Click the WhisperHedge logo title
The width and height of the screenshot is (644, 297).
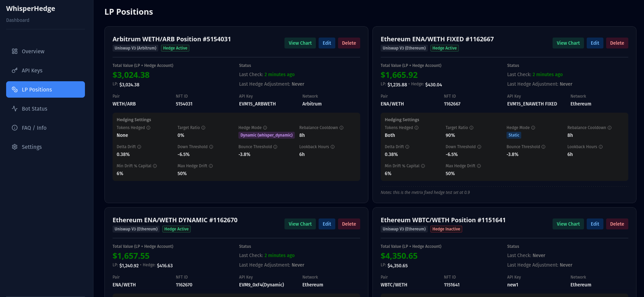coord(31,9)
